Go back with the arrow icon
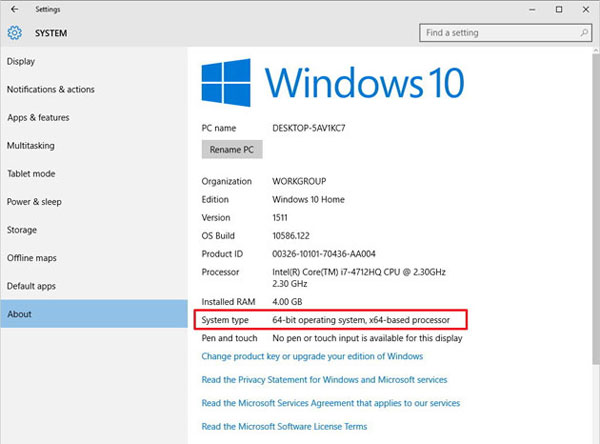Screen dimensions: 600x444 pyautogui.click(x=15, y=9)
